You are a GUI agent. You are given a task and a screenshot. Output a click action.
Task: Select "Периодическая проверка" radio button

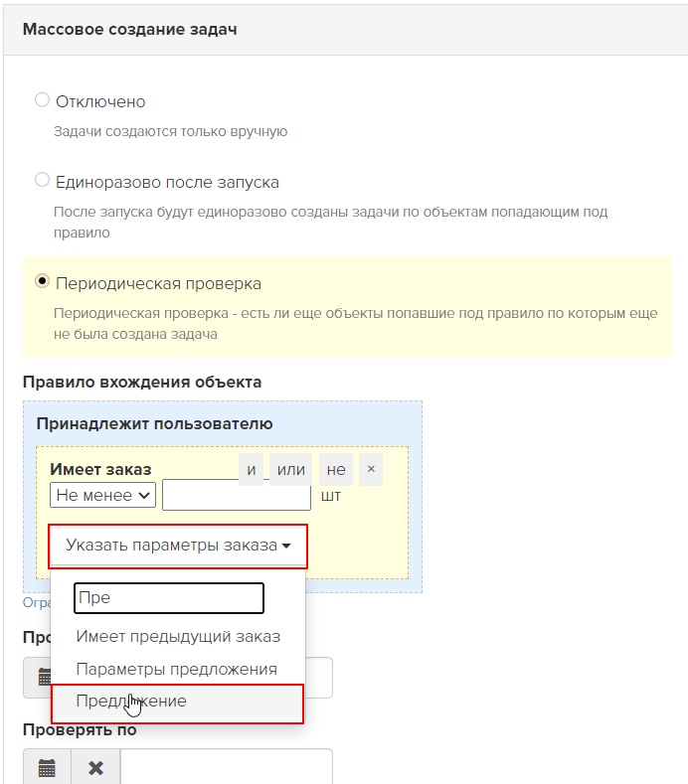[x=42, y=282]
